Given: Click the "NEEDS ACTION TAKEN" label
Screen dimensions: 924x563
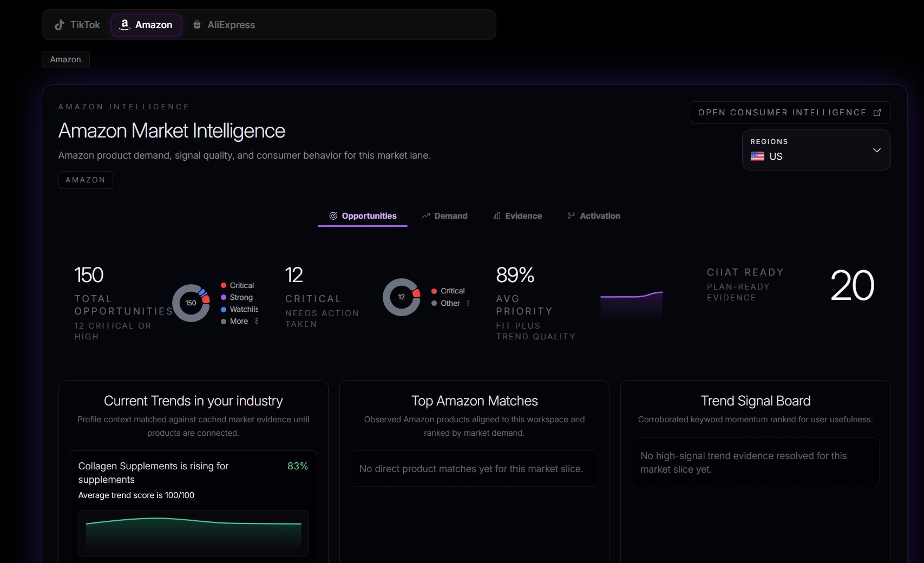Looking at the screenshot, I should tap(322, 319).
